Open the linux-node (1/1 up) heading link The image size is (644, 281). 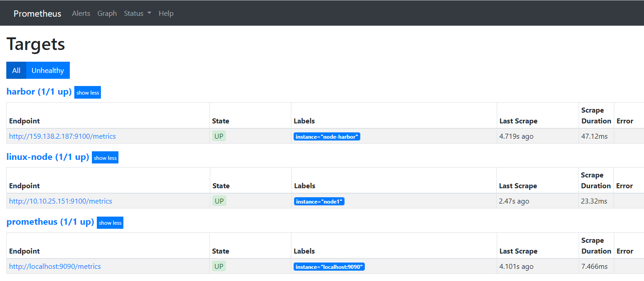[48, 157]
